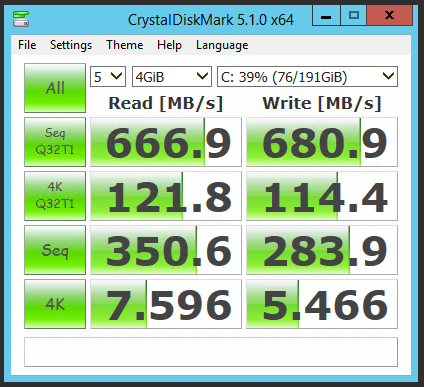424x387 pixels.
Task: Run the 4K Q32T1 test
Action: [55, 196]
